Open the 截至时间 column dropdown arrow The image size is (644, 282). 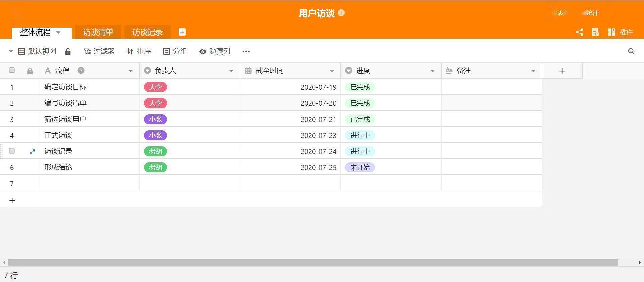[x=332, y=71]
